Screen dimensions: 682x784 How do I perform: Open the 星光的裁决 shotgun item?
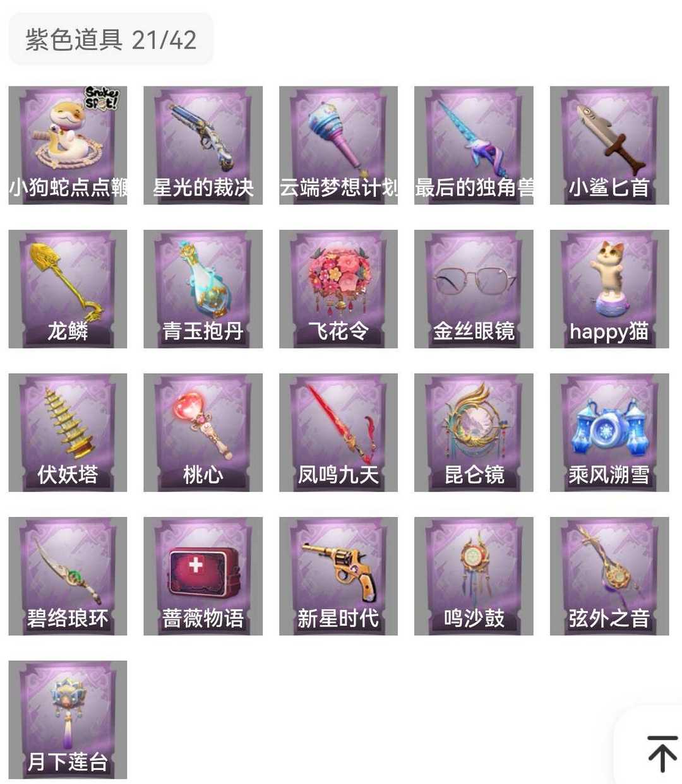tap(203, 145)
